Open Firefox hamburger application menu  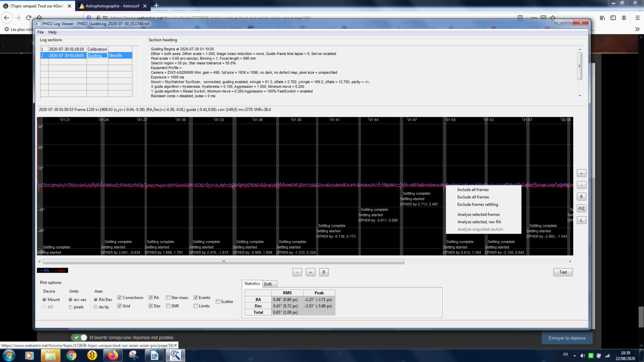(638, 18)
